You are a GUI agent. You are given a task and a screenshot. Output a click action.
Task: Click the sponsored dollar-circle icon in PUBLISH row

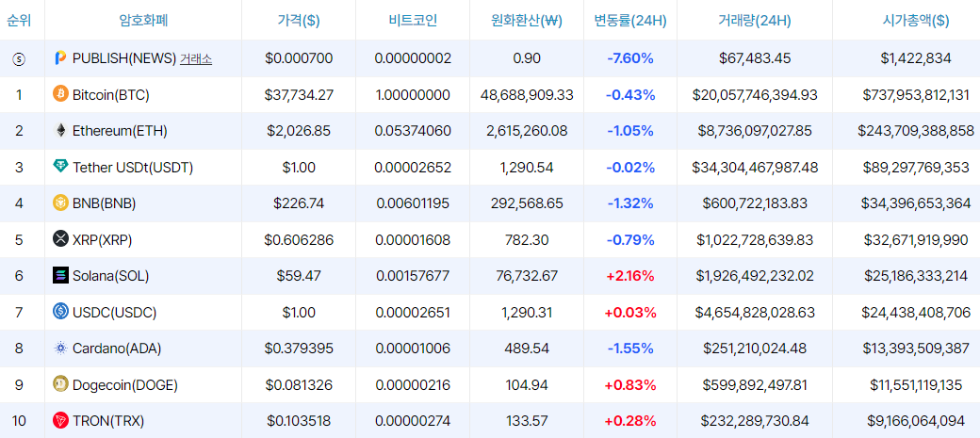(x=19, y=58)
